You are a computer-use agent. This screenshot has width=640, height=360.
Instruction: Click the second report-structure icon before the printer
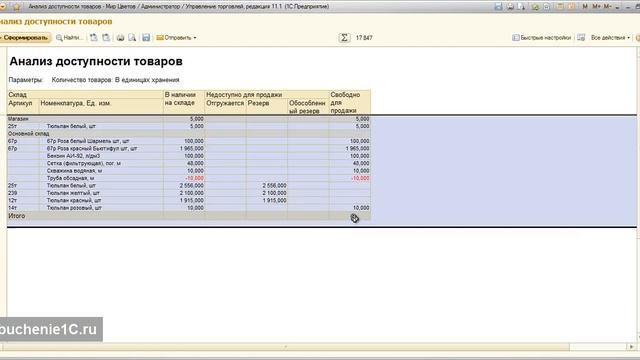point(106,38)
